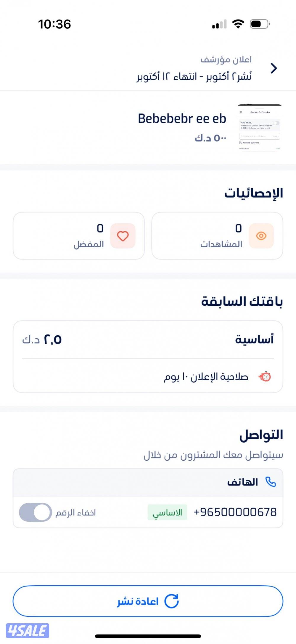Tap the circular republish arrow icon
The width and height of the screenshot is (296, 644).
coord(171,601)
